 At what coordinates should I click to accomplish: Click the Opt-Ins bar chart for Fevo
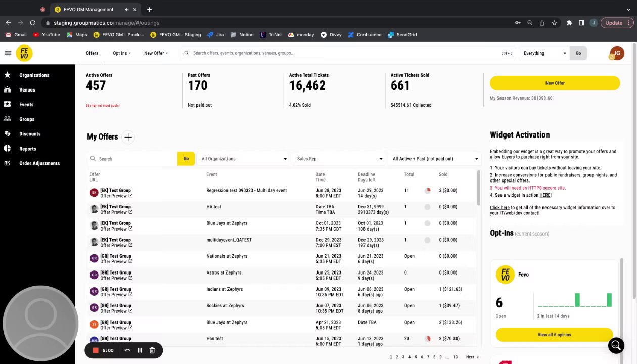coord(575,300)
